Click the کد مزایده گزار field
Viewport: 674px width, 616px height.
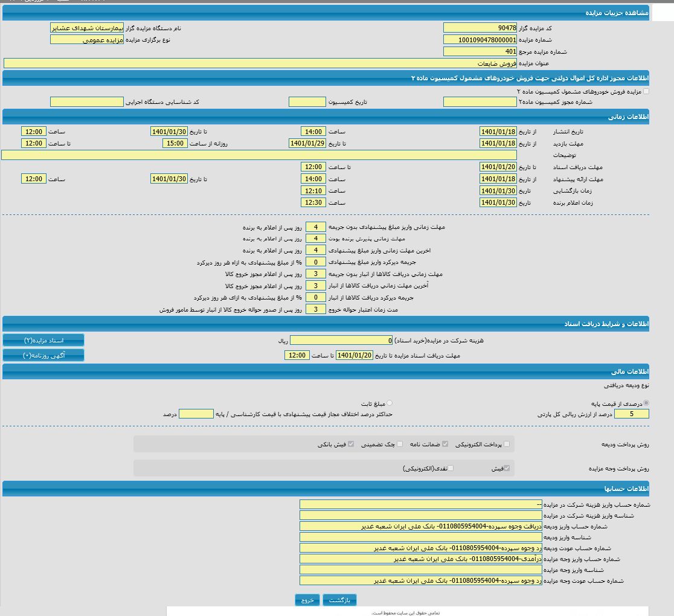(480, 28)
